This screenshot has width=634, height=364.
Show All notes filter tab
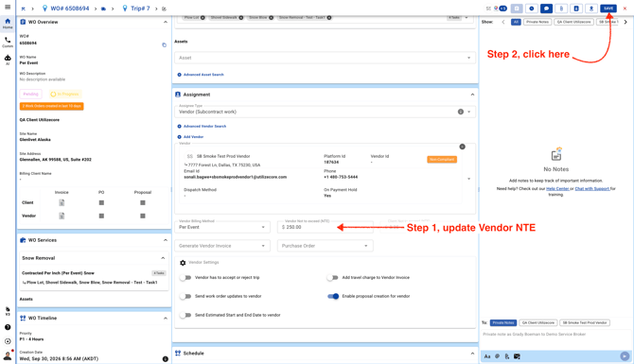coord(516,22)
